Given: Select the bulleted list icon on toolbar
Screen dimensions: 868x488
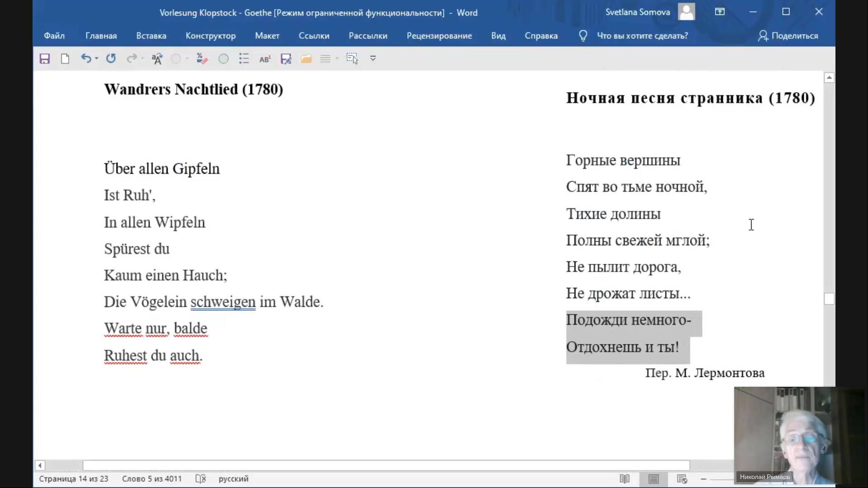Looking at the screenshot, I should pyautogui.click(x=244, y=58).
